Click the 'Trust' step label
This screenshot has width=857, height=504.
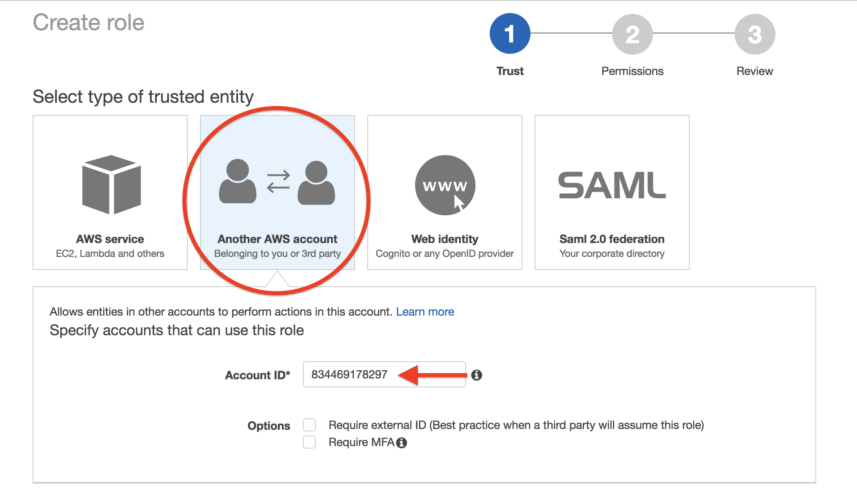pos(510,71)
